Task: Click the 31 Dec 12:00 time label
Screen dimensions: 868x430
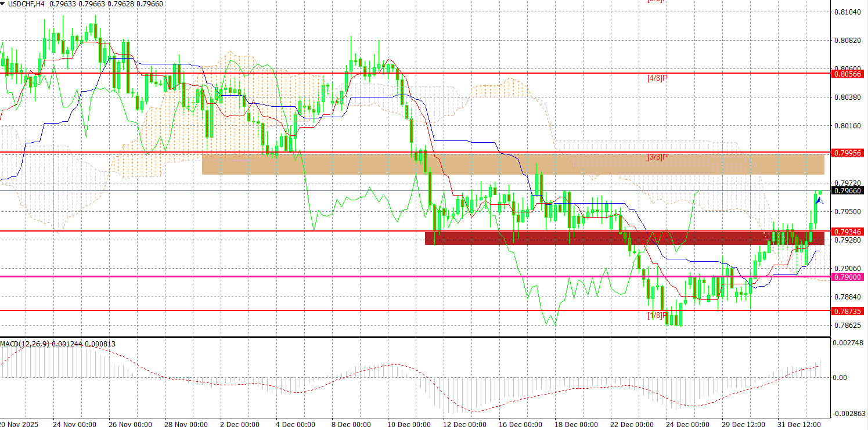Action: pos(799,425)
